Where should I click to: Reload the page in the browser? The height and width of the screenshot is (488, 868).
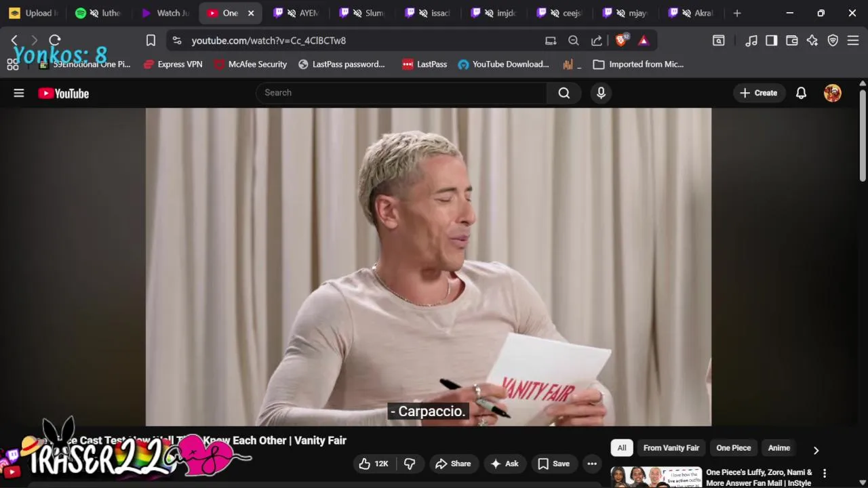click(55, 41)
